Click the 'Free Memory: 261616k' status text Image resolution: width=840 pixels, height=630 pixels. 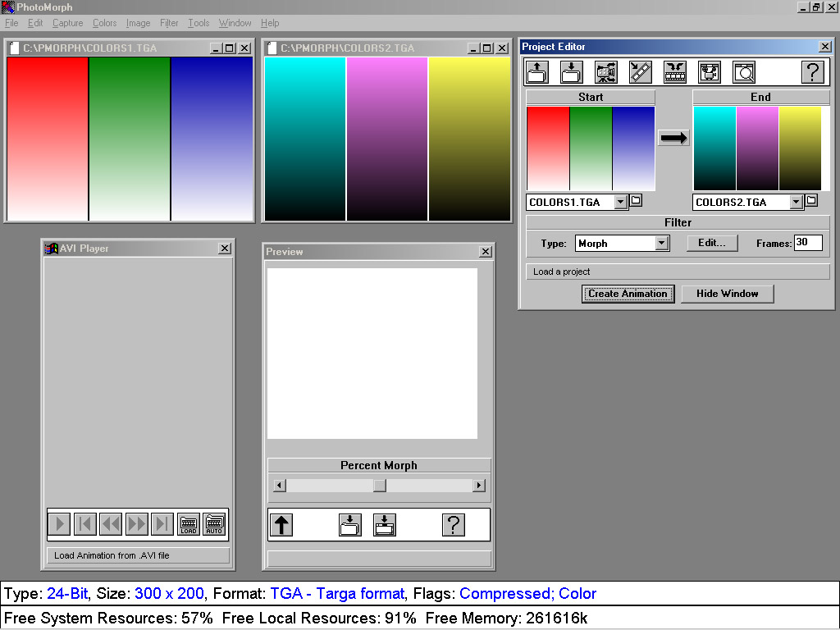coord(506,619)
